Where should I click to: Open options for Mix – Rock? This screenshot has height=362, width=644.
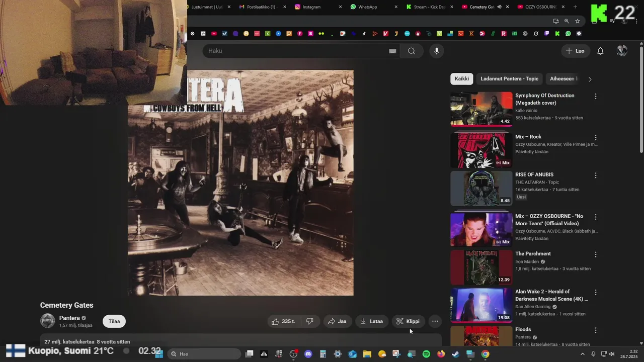[596, 137]
